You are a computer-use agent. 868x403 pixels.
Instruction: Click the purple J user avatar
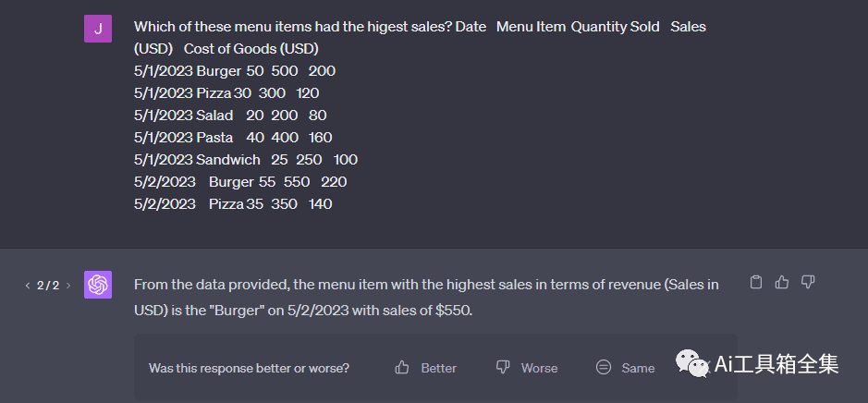[98, 29]
